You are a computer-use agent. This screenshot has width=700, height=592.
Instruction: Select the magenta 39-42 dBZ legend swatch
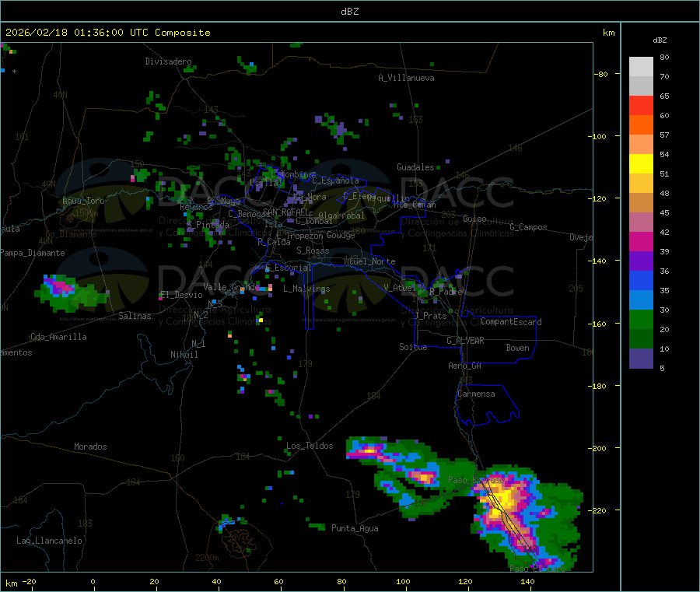pyautogui.click(x=641, y=241)
